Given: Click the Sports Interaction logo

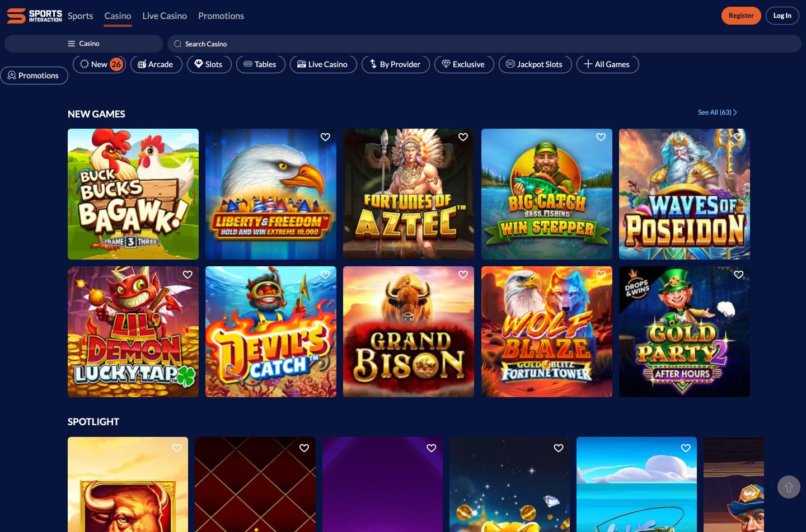Looking at the screenshot, I should click(34, 16).
